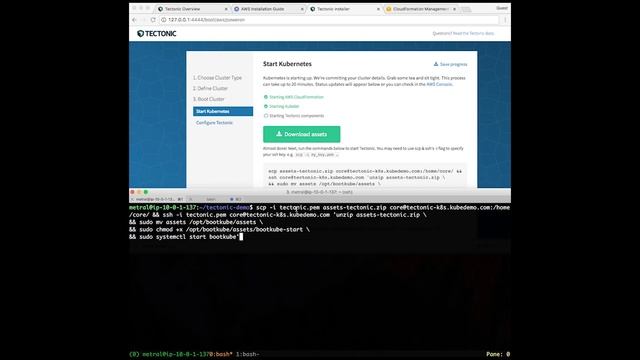The image size is (640, 360).
Task: Go to step 1 Choose Cluster Type
Action: tap(218, 78)
